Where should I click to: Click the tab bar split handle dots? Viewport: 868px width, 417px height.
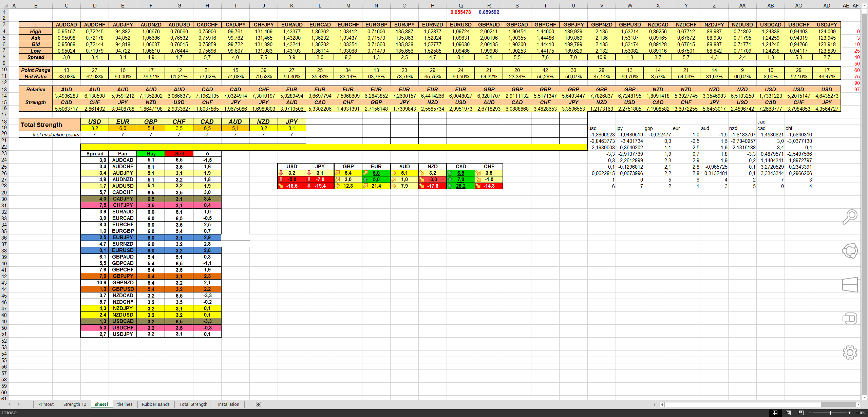click(x=654, y=404)
